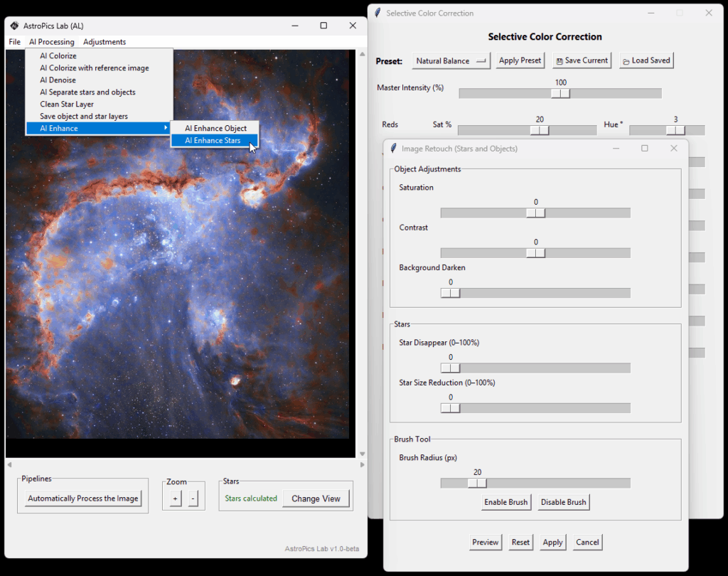The width and height of the screenshot is (728, 576).
Task: Open the Adjustments menu
Action: pos(103,41)
